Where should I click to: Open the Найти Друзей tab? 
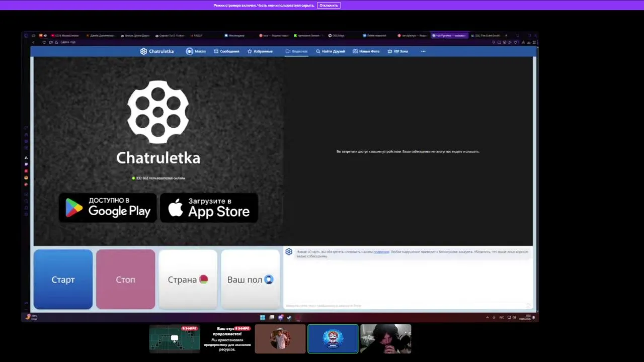click(330, 51)
